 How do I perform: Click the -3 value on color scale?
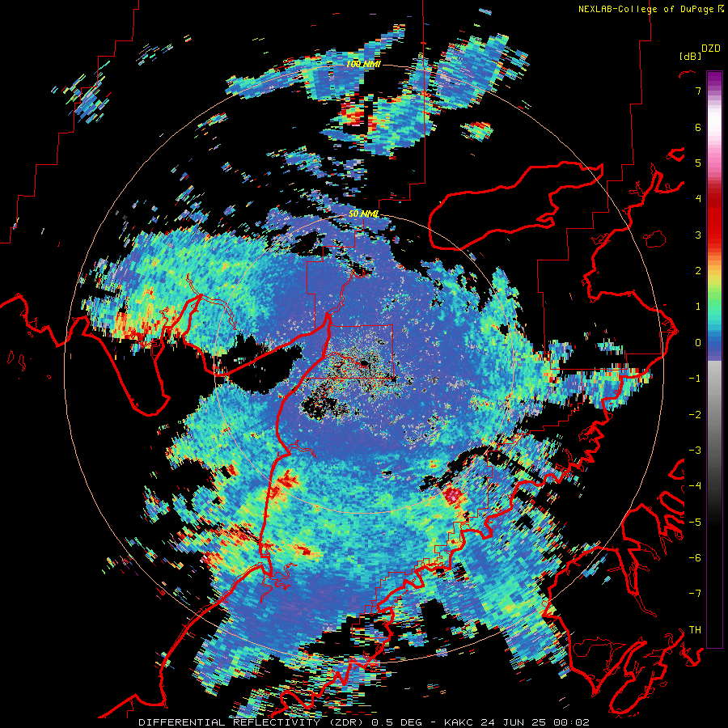coord(695,451)
